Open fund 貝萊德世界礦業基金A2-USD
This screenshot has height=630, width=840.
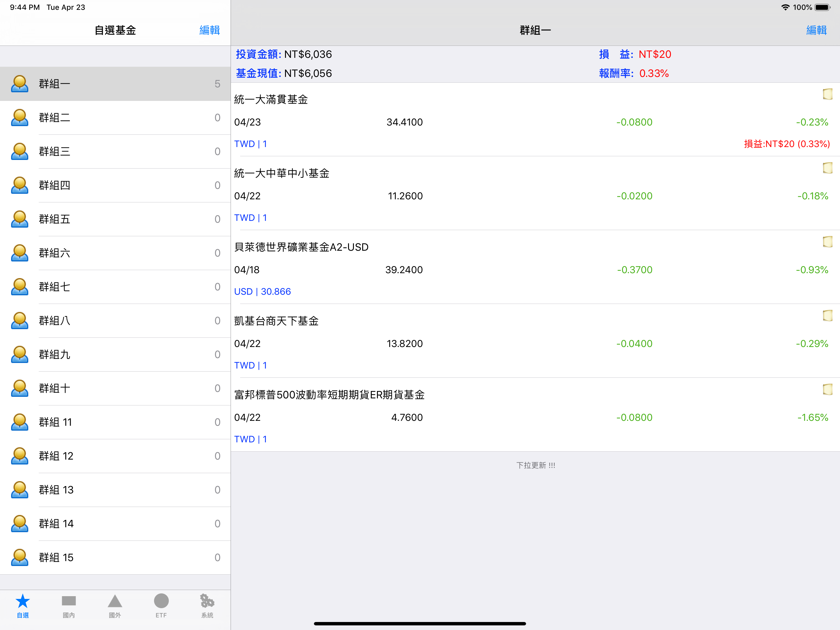535,267
